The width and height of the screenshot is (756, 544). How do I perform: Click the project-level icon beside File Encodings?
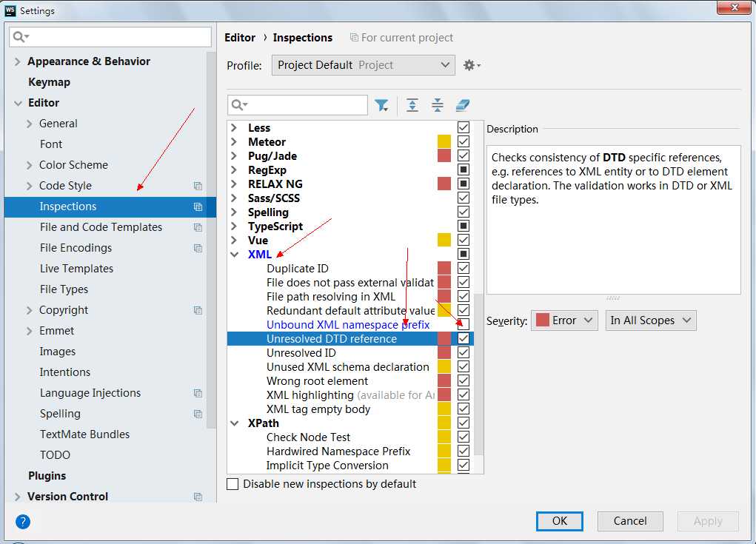pos(198,248)
